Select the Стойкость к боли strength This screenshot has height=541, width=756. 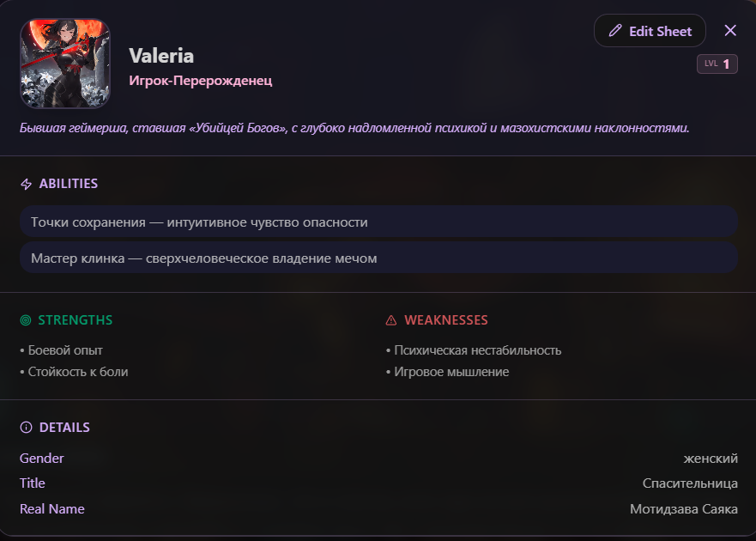point(74,372)
